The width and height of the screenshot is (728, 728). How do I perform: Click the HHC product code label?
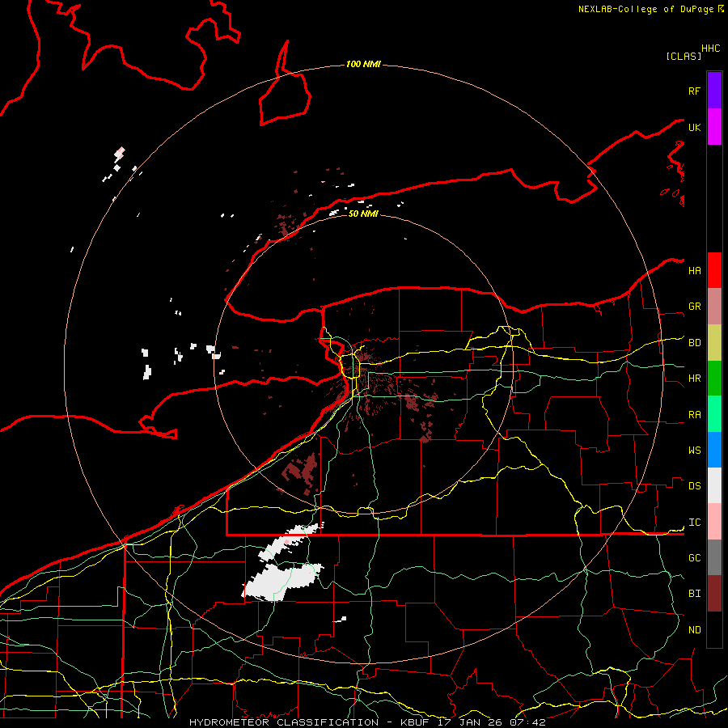711,49
